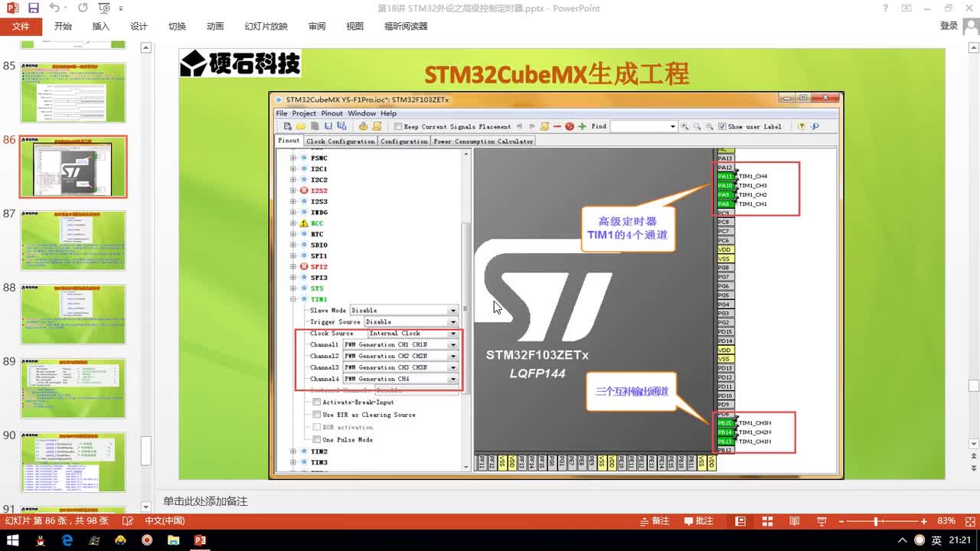This screenshot has height=551, width=980.
Task: Click the Redo/Repeat icon in title bar
Action: tap(83, 8)
